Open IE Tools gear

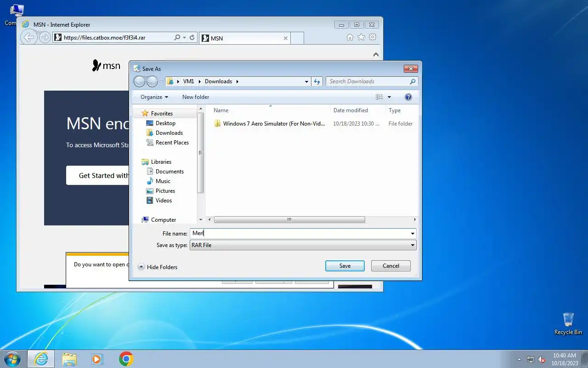pos(373,37)
